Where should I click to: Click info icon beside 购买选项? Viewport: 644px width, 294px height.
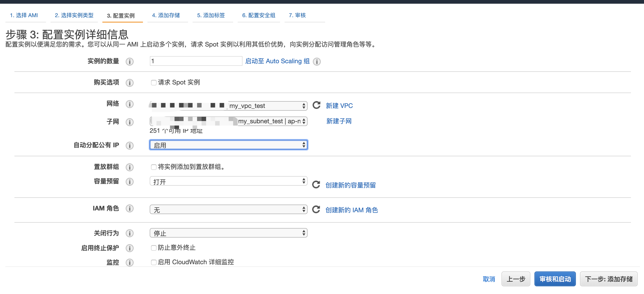pos(129,83)
